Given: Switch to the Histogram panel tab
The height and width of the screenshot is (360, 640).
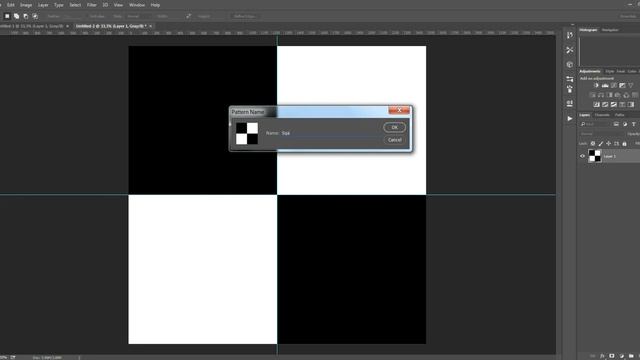Looking at the screenshot, I should tap(588, 30).
